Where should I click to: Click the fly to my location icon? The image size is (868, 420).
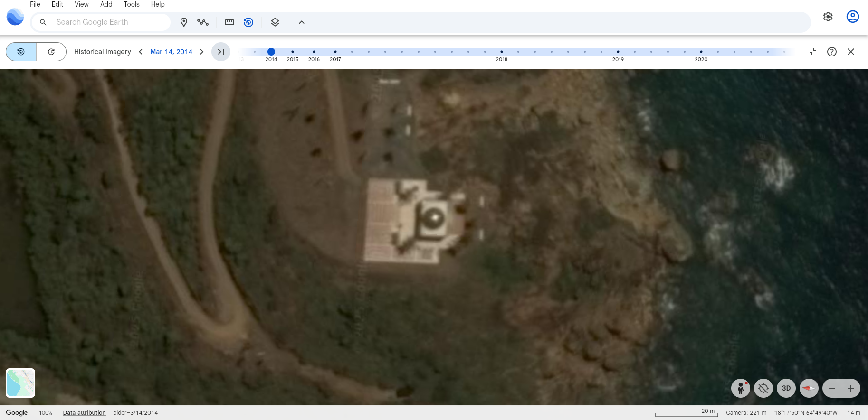[763, 388]
